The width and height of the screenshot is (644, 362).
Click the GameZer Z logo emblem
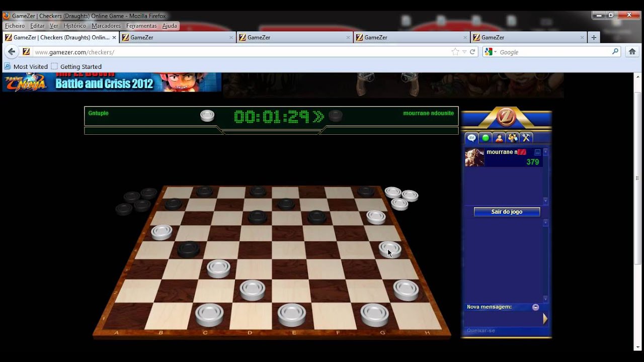click(x=506, y=117)
